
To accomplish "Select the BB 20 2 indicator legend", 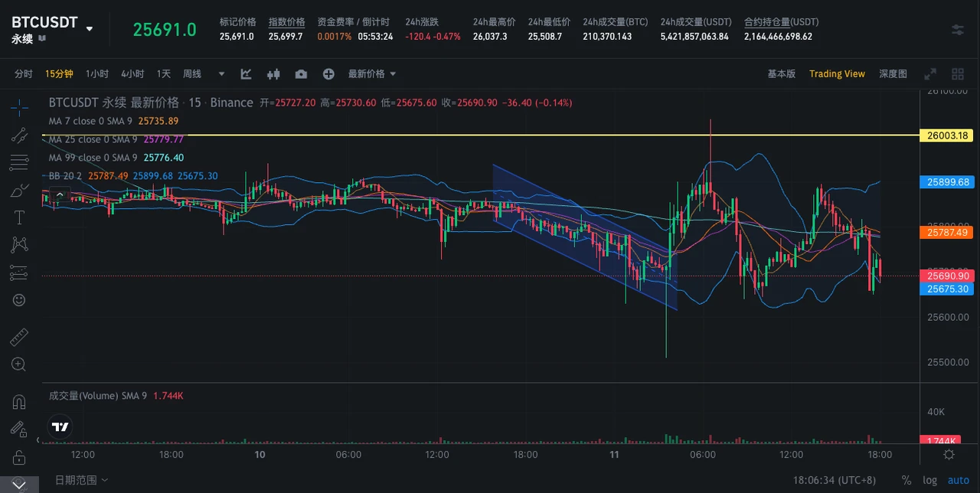I will coord(133,176).
